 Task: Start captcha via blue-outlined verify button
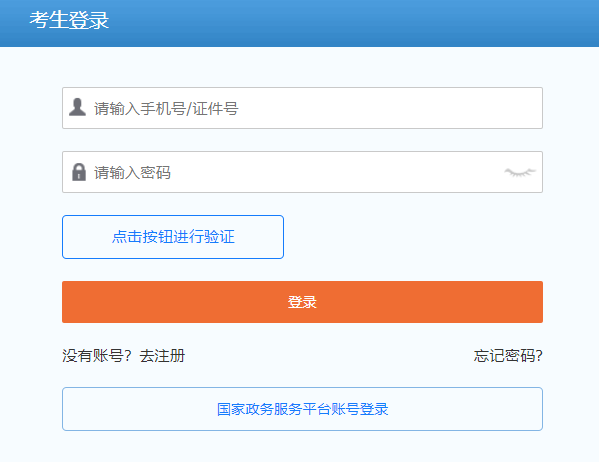pos(173,237)
